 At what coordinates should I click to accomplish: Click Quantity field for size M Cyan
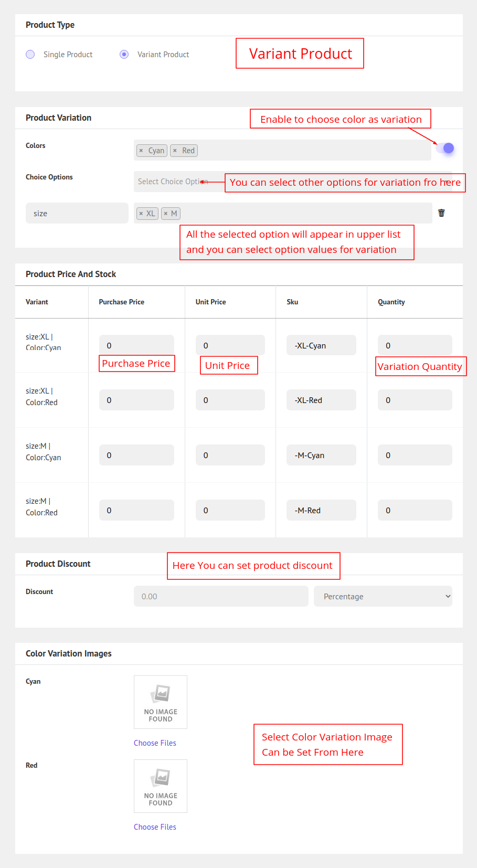(415, 455)
